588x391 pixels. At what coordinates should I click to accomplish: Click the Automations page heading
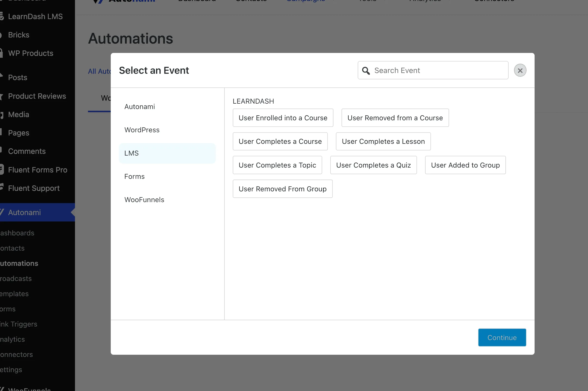coord(130,39)
